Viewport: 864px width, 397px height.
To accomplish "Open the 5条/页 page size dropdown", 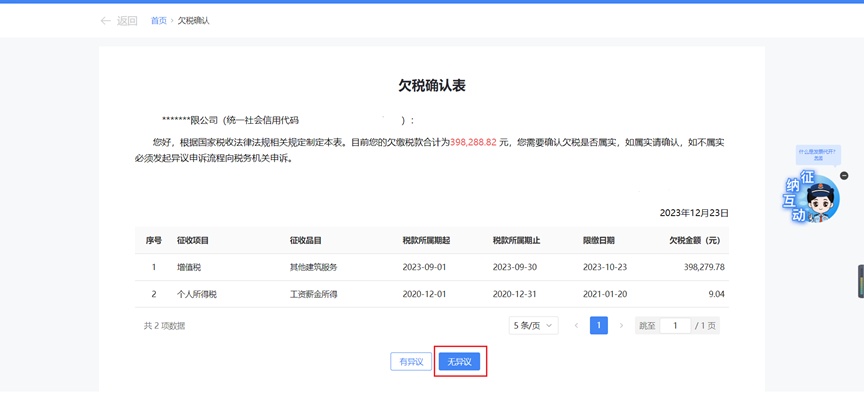I will [x=533, y=325].
